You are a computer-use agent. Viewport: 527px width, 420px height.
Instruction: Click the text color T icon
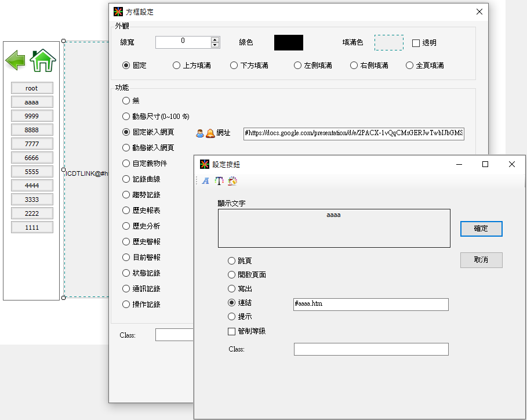click(219, 181)
